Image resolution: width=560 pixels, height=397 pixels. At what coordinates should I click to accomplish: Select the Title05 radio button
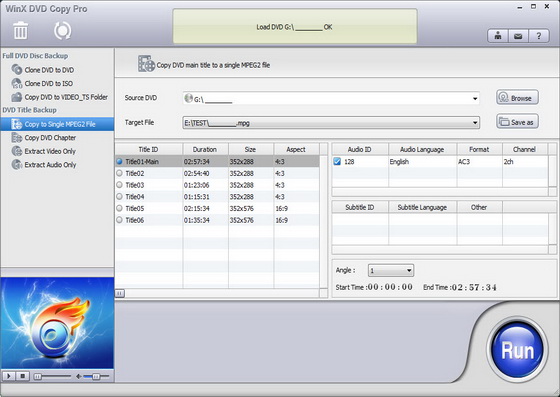click(119, 208)
